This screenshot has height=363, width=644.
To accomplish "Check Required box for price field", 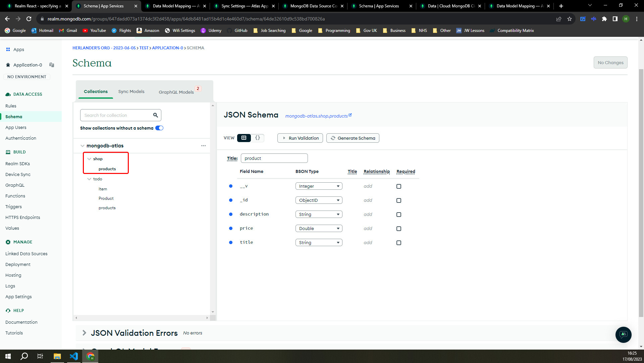I will tap(399, 229).
